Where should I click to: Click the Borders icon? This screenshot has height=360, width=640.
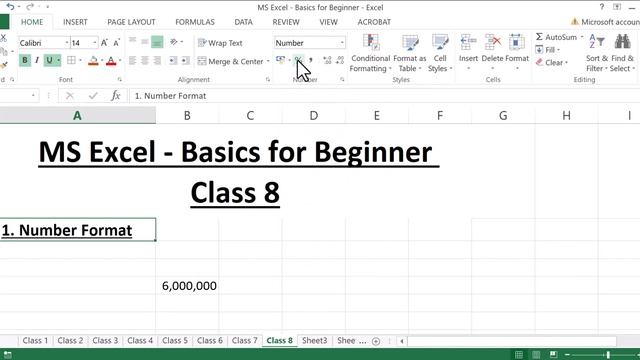(71, 60)
